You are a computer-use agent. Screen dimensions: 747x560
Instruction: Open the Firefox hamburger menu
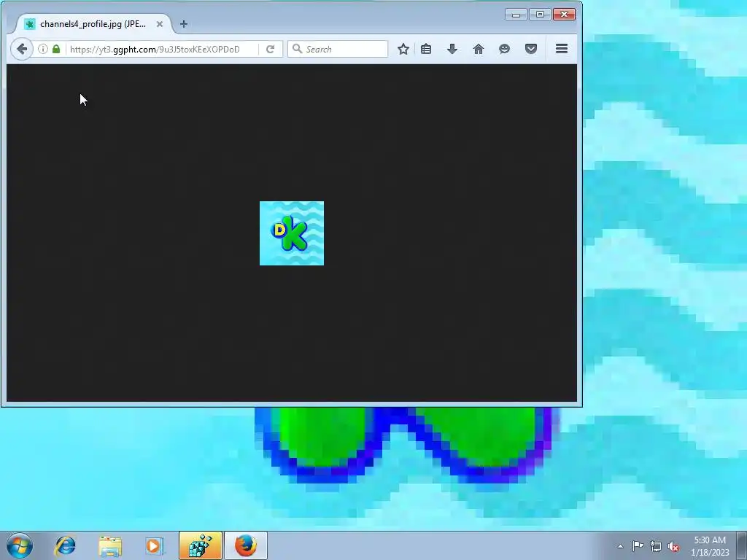562,49
